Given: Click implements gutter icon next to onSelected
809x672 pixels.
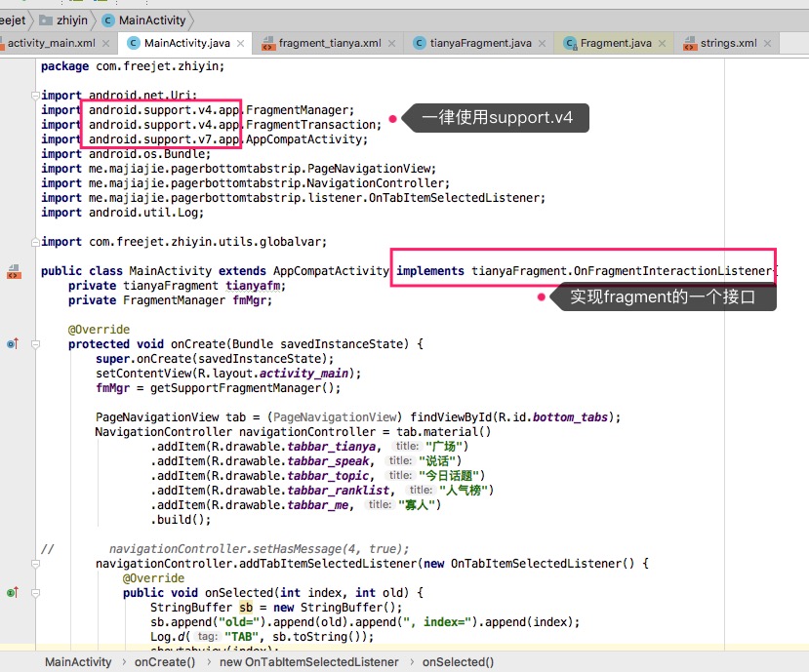Looking at the screenshot, I should point(13,593).
